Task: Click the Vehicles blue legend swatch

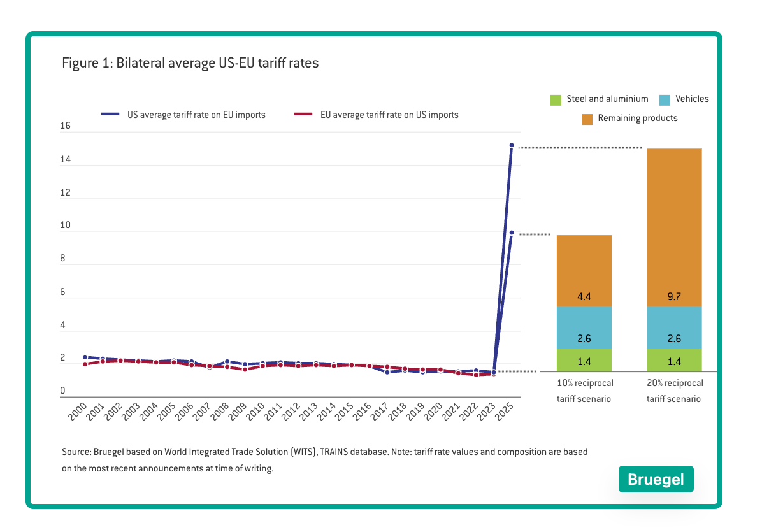Action: click(x=665, y=100)
